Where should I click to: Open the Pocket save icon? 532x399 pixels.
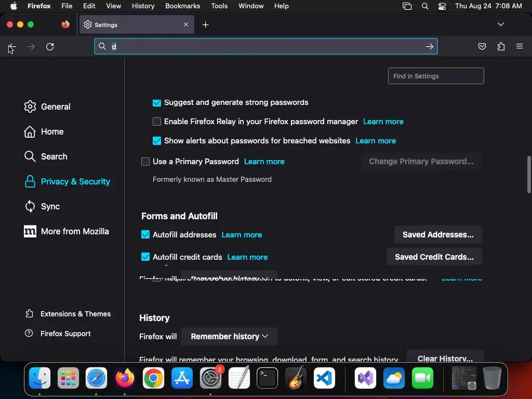pyautogui.click(x=482, y=46)
